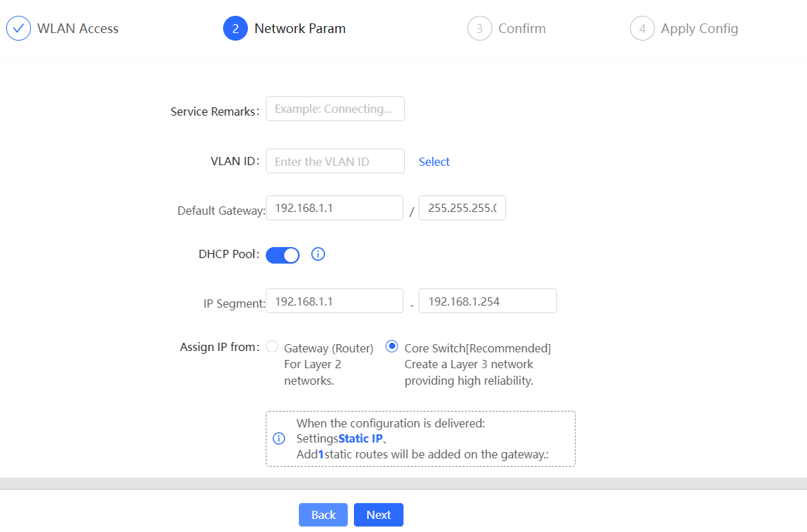Click the step 2 Network Param circle
This screenshot has width=807, height=532.
pos(235,28)
